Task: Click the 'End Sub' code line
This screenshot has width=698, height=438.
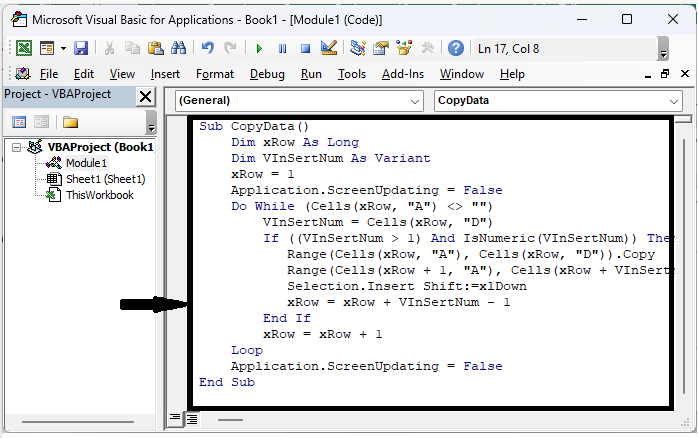Action: pyautogui.click(x=227, y=382)
